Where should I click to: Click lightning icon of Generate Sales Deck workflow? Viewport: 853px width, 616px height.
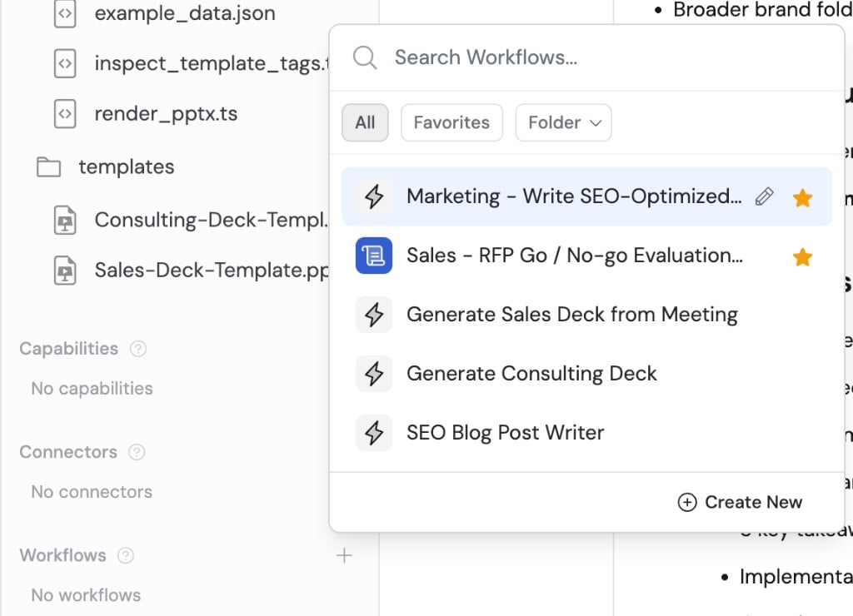[x=374, y=315]
